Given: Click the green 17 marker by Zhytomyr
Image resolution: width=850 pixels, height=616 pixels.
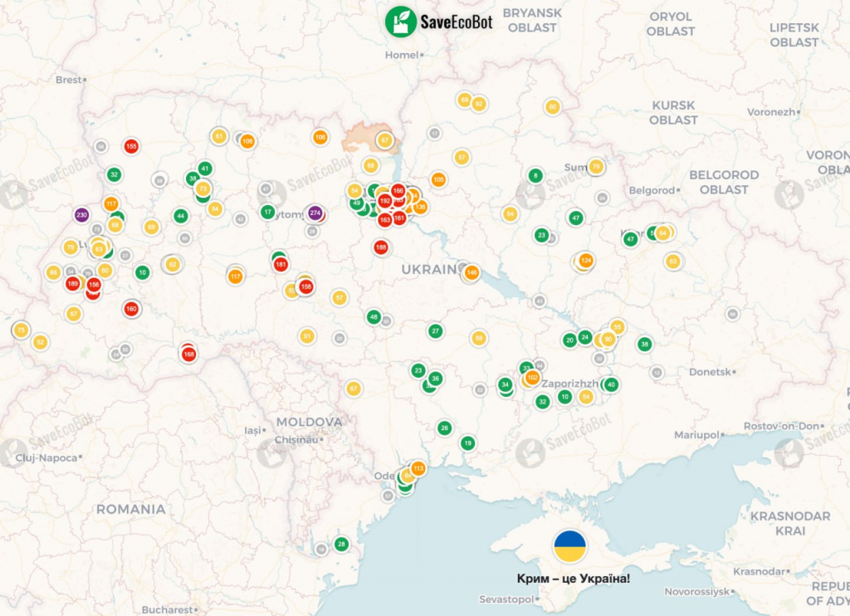Looking at the screenshot, I should click(x=267, y=212).
